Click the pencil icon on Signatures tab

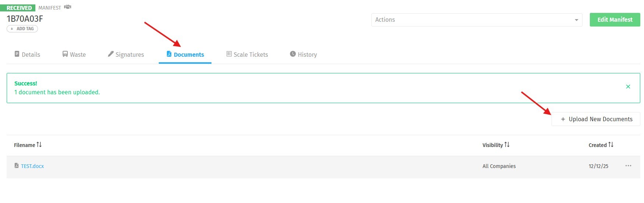(111, 54)
